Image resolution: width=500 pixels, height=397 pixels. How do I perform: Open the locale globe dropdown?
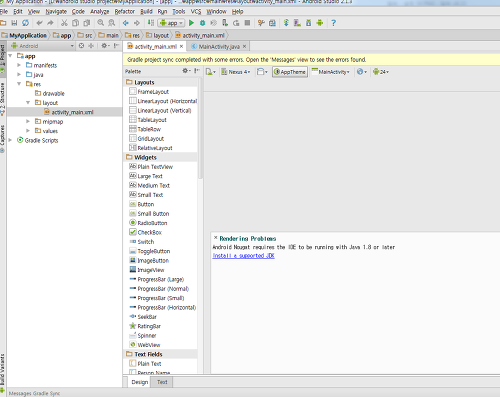362,72
